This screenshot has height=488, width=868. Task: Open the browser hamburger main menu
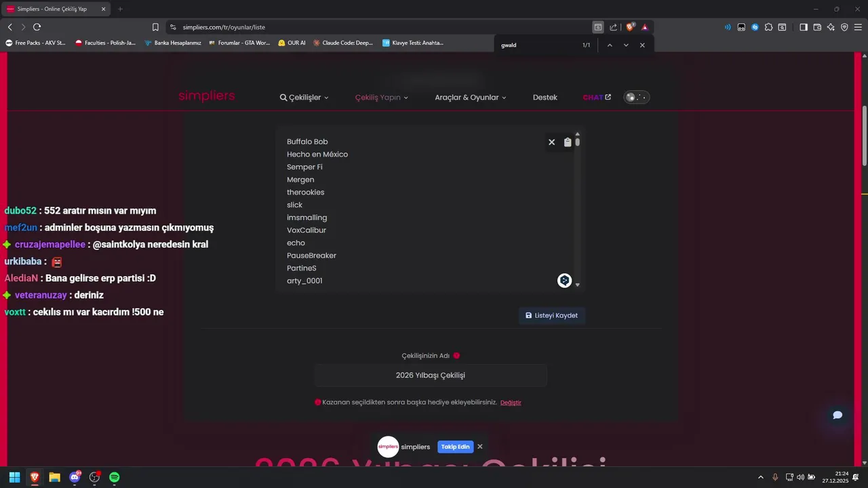coord(858,27)
